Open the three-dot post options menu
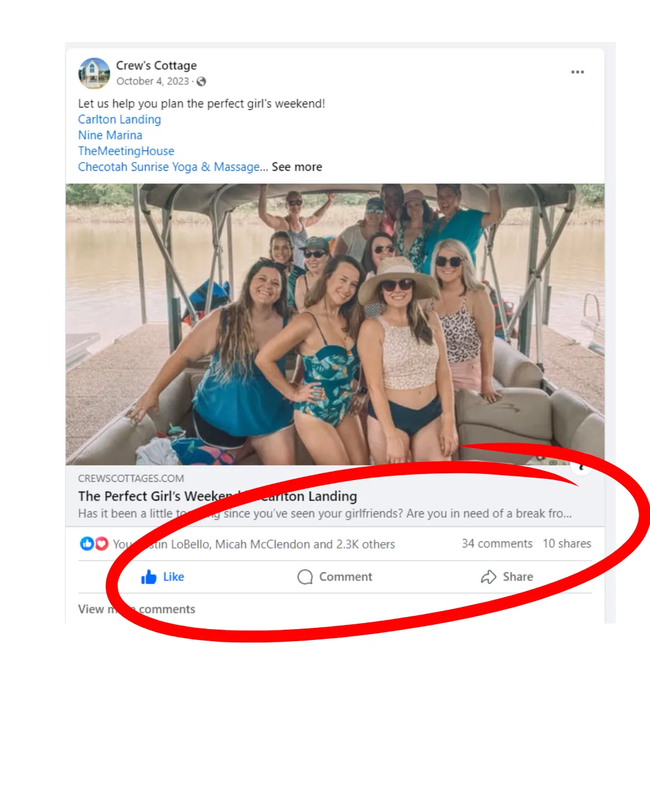Screen dimensions: 650x812 [577, 72]
